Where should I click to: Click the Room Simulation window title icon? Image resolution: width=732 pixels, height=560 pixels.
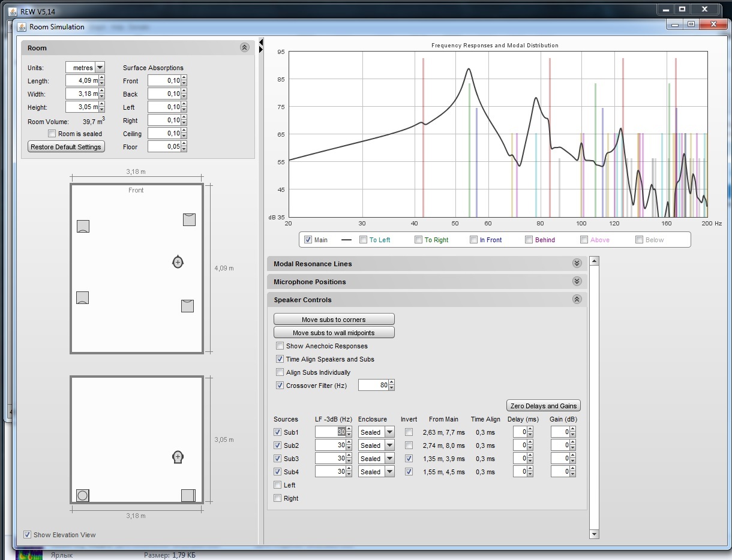point(22,27)
